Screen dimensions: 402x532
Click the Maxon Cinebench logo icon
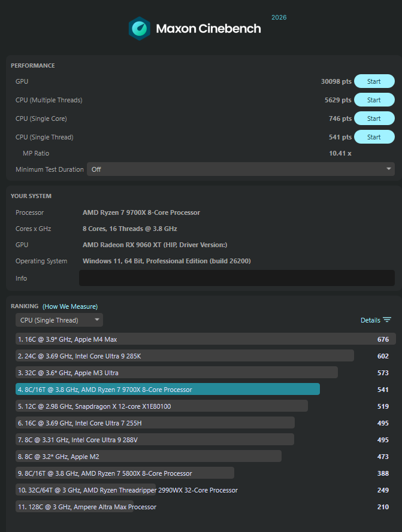coord(140,29)
